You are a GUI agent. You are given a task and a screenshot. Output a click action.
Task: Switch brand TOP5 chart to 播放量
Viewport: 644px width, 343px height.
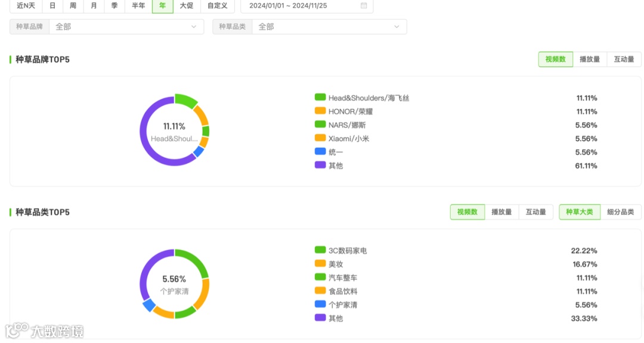(x=589, y=60)
